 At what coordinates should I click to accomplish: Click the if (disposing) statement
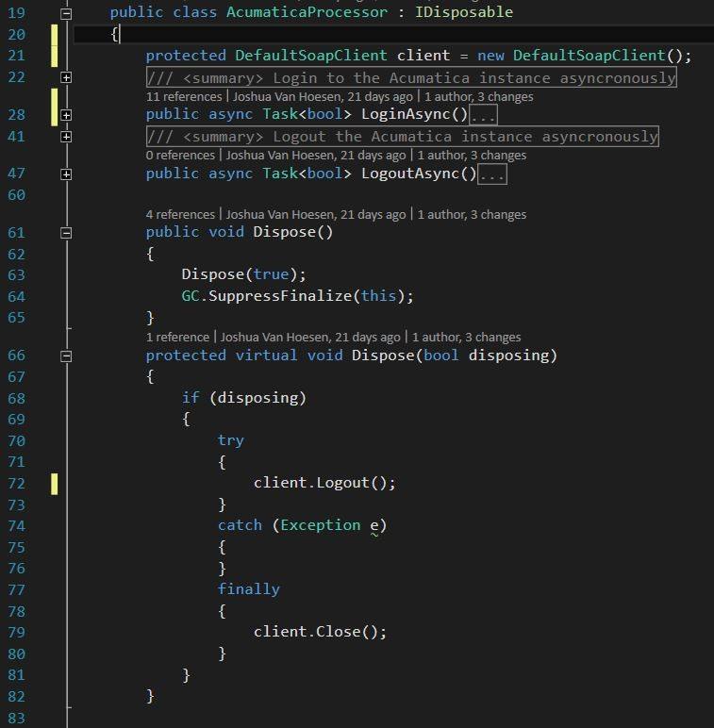click(x=243, y=398)
